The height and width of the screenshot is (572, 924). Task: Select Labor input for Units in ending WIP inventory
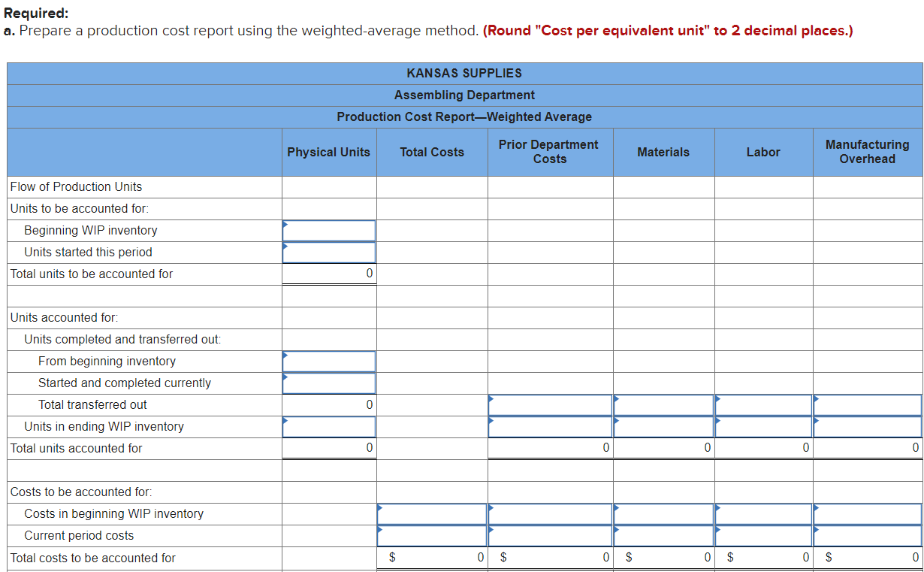click(x=763, y=426)
